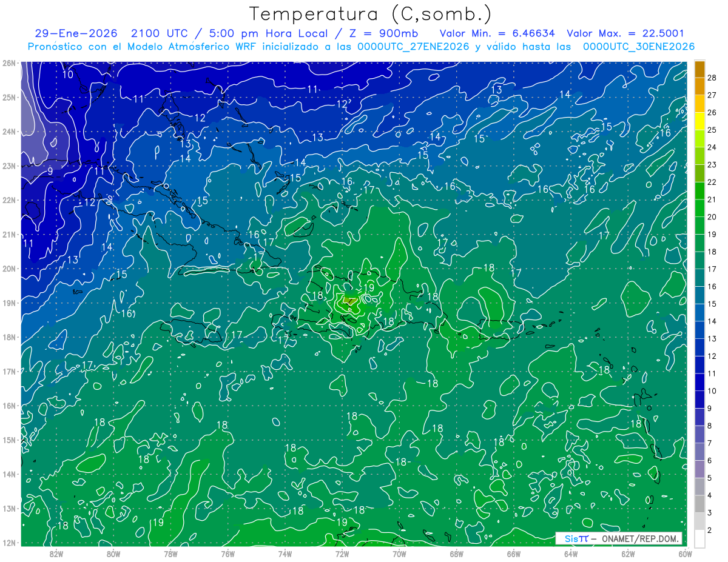The image size is (728, 562).
Task: Click the contour label 10 on the map
Action: [68, 75]
